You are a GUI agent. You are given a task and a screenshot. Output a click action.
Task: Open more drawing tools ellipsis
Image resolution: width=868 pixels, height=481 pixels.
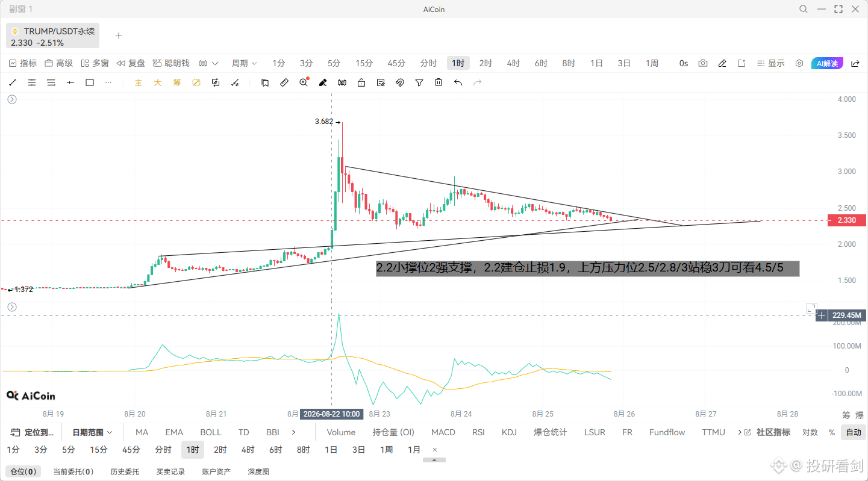coord(108,82)
